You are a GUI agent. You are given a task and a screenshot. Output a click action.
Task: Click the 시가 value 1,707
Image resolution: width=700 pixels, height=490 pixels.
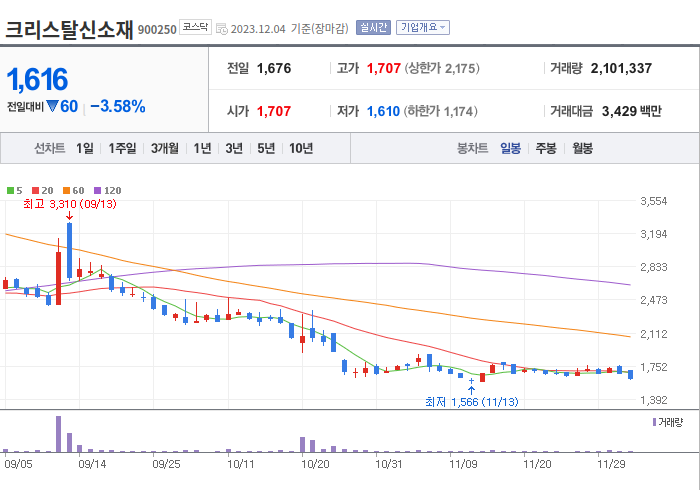click(274, 111)
